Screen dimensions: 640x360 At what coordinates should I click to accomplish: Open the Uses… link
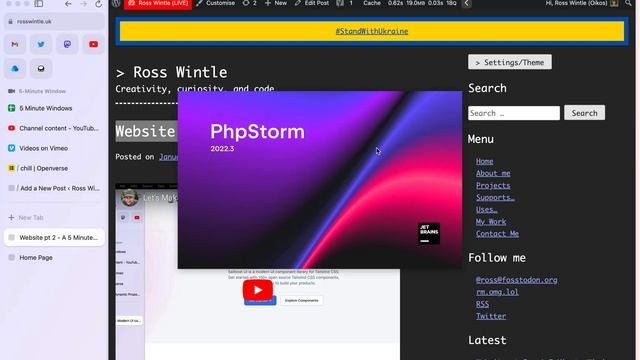(487, 210)
